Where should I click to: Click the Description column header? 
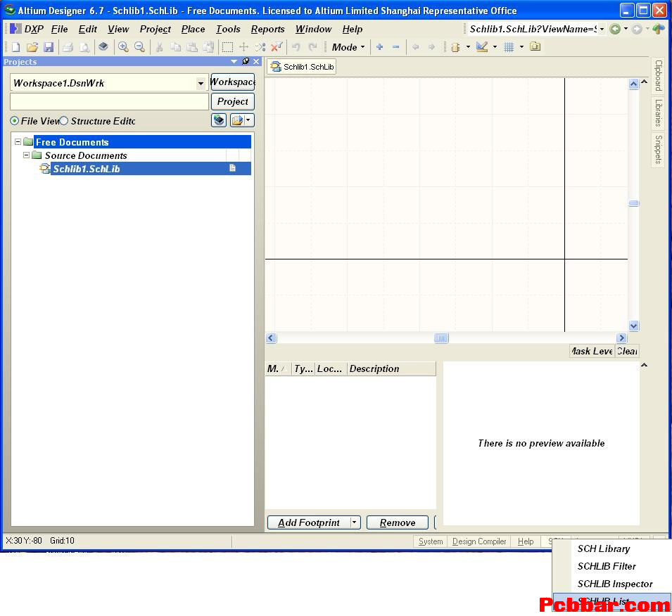tap(391, 368)
